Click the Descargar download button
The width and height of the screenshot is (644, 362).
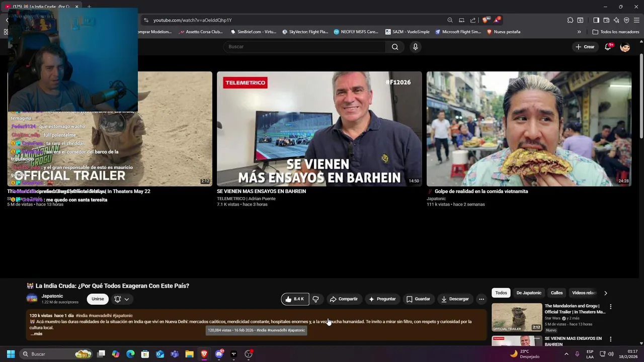(x=455, y=299)
